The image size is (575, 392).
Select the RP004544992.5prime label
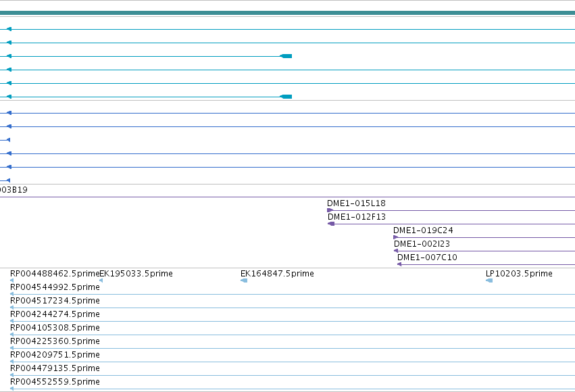pos(55,287)
